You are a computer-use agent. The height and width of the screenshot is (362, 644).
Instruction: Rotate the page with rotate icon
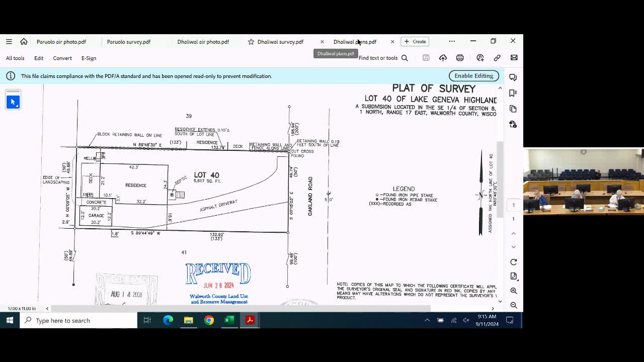(x=514, y=262)
